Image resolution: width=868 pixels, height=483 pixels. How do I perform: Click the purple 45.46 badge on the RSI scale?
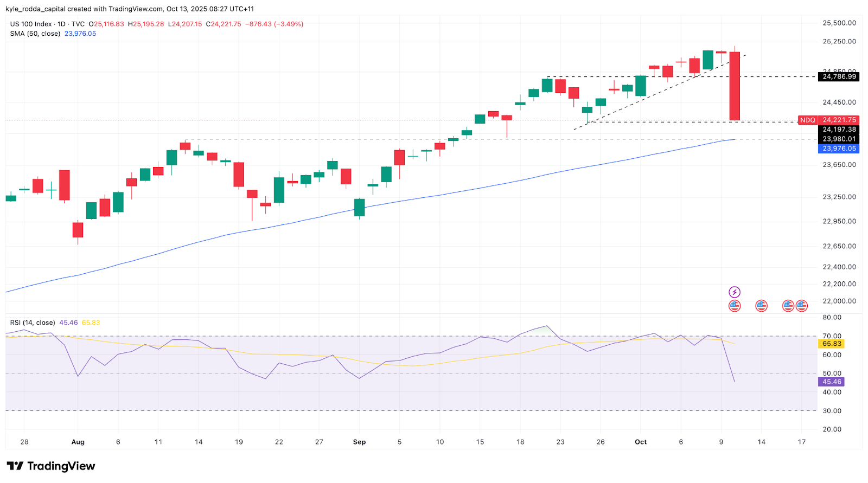(x=832, y=382)
